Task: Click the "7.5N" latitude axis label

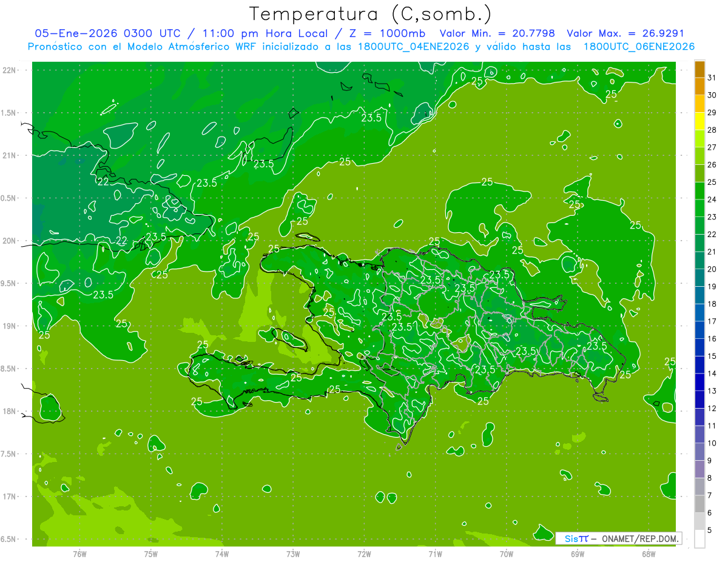Action: tap(9, 454)
